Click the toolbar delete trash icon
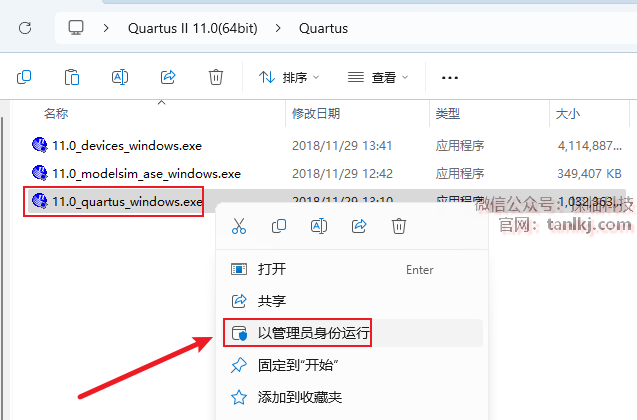 point(216,77)
